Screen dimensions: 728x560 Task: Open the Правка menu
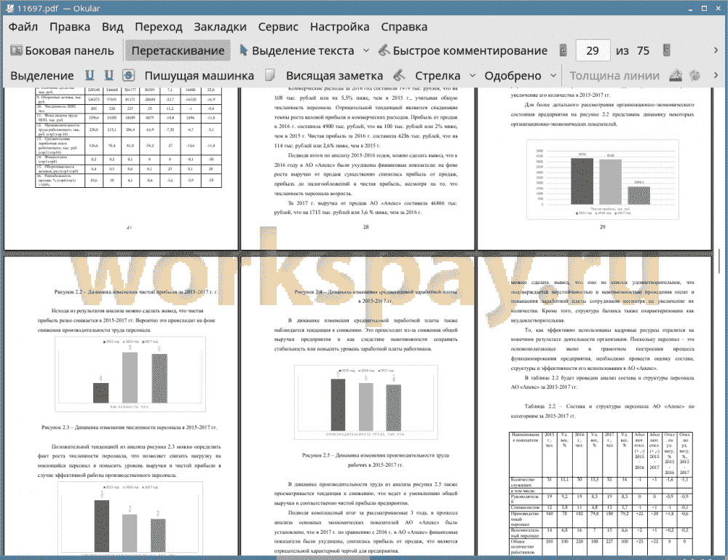(x=70, y=27)
